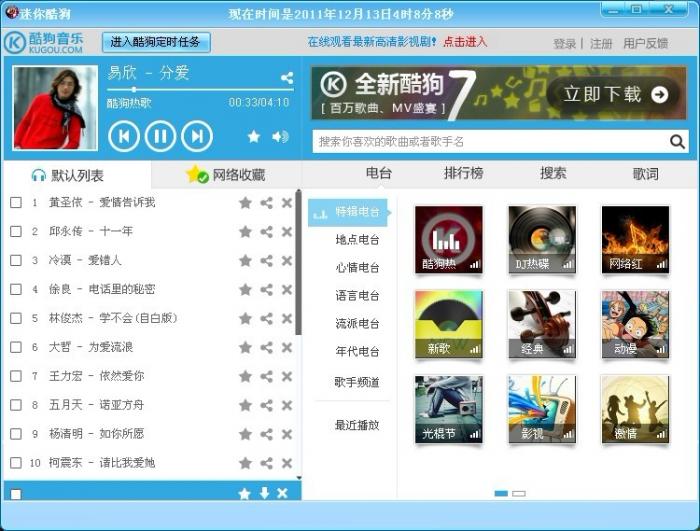Viewport: 700px width, 531px height.
Task: Share song 邱永传 - 十一年
Action: pyautogui.click(x=267, y=232)
